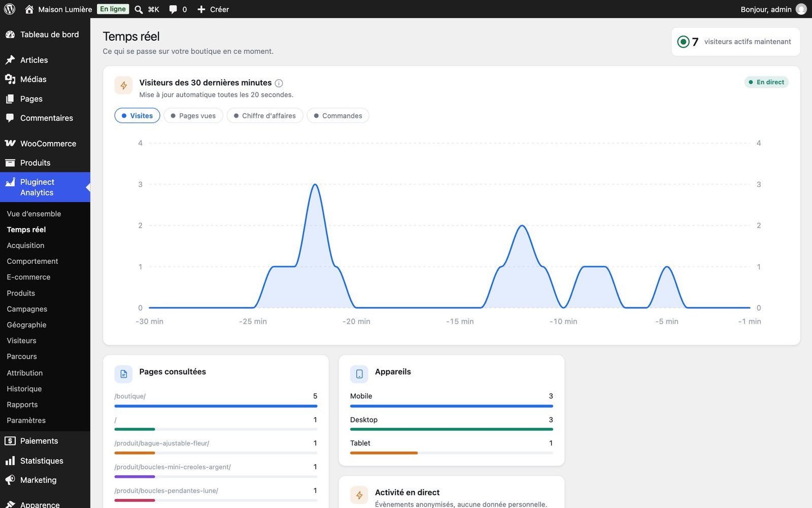Open Produits under Pluginect Analytics submenu
812x508 pixels.
click(21, 293)
